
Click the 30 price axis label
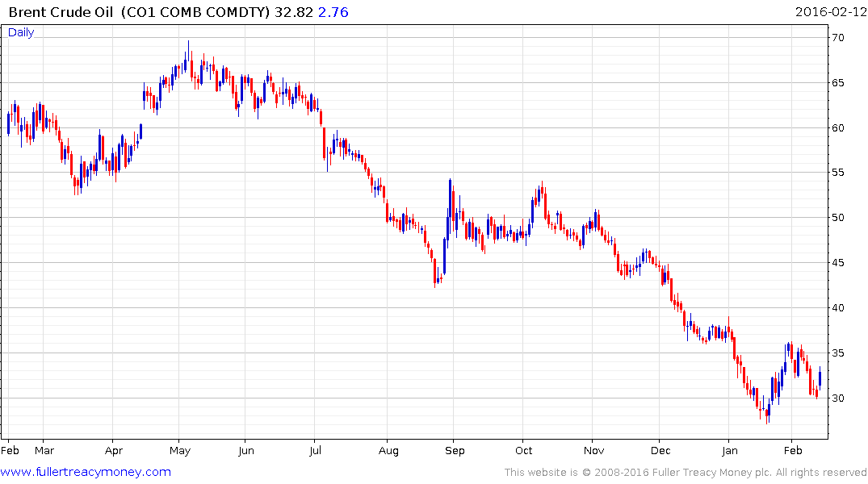[x=837, y=398]
